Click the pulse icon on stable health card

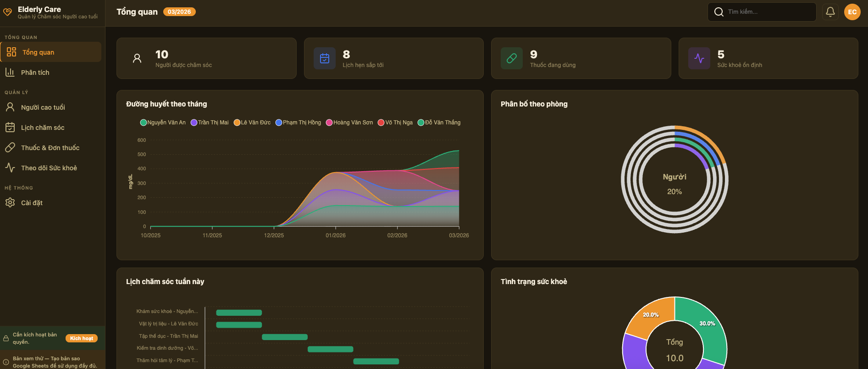tap(699, 58)
